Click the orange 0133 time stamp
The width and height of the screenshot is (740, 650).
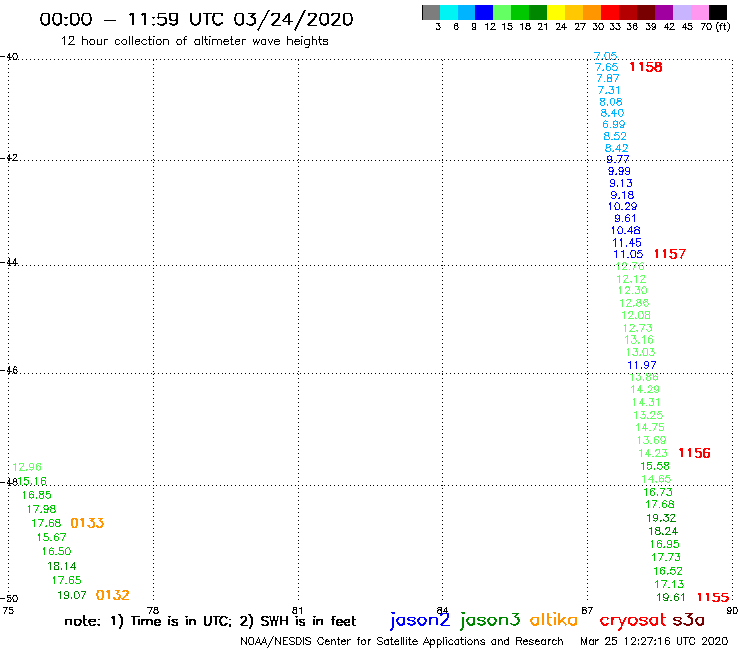pos(87,523)
